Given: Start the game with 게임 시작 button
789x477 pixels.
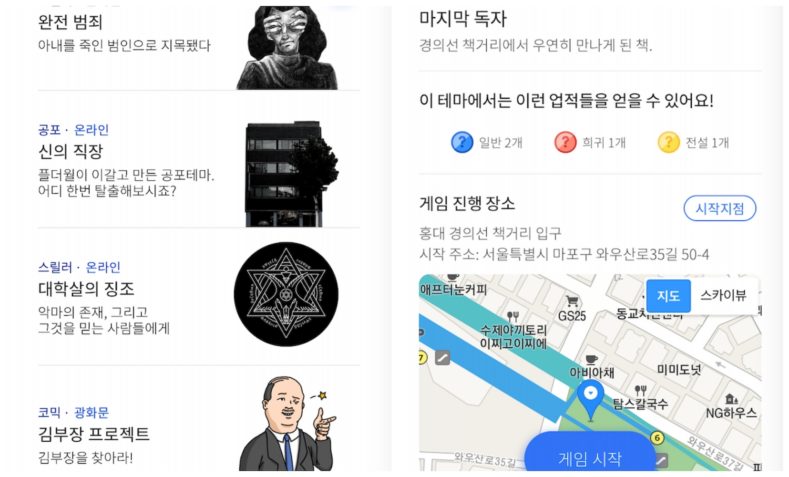Looking at the screenshot, I should [x=590, y=453].
